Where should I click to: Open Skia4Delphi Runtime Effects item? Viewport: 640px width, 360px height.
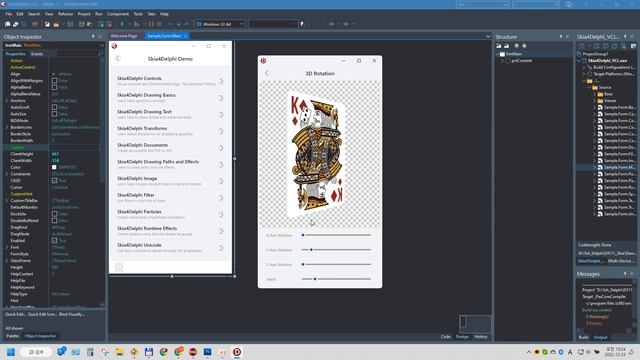[170, 231]
